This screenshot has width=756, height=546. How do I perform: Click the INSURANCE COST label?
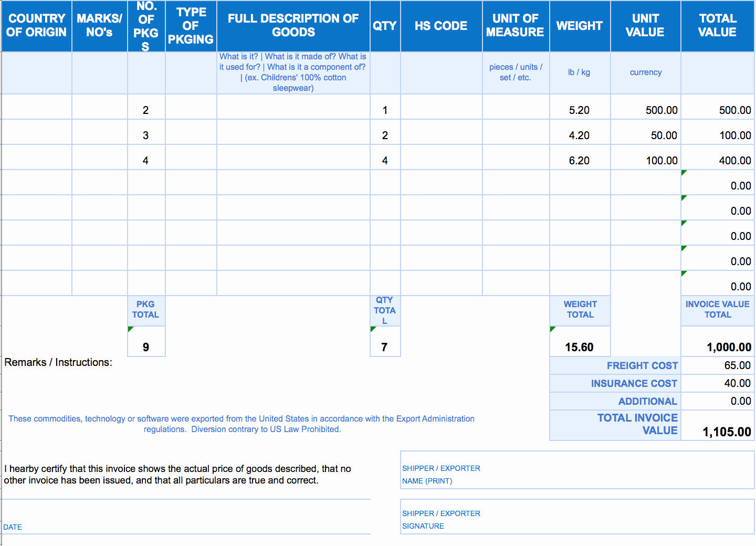tap(615, 383)
